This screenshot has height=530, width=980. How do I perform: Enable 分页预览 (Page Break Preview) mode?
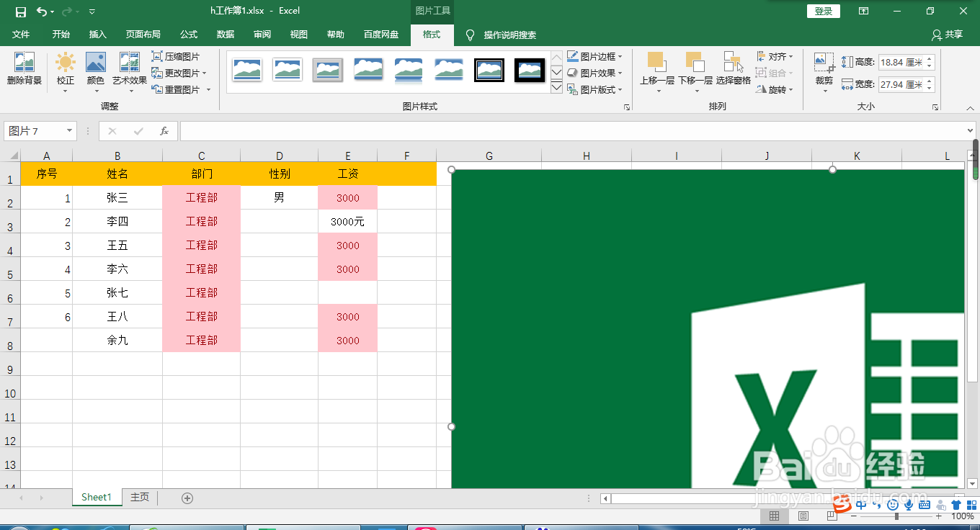832,516
